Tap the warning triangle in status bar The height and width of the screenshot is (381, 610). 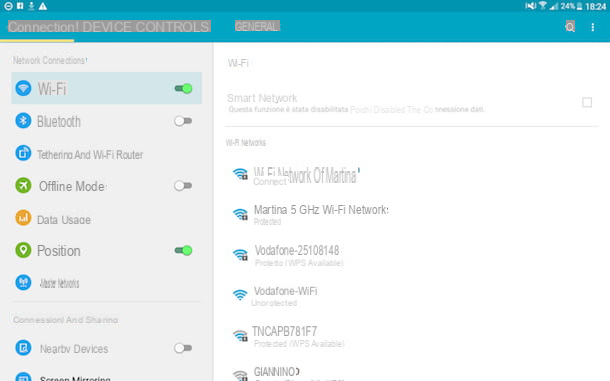click(43, 6)
